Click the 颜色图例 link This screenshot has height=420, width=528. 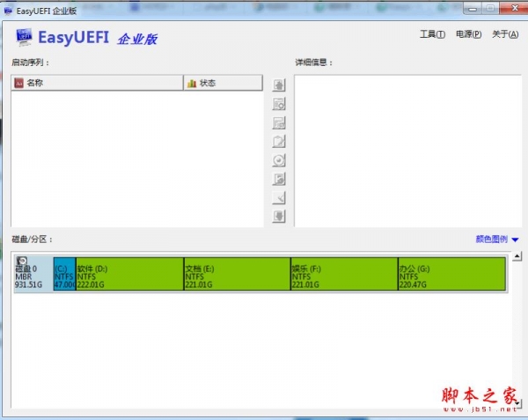(492, 239)
